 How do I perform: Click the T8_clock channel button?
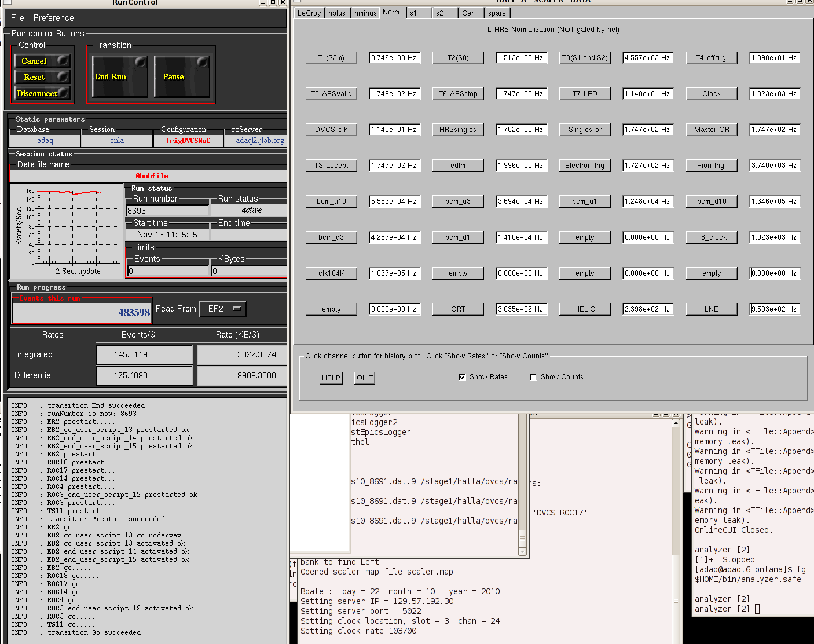(712, 237)
